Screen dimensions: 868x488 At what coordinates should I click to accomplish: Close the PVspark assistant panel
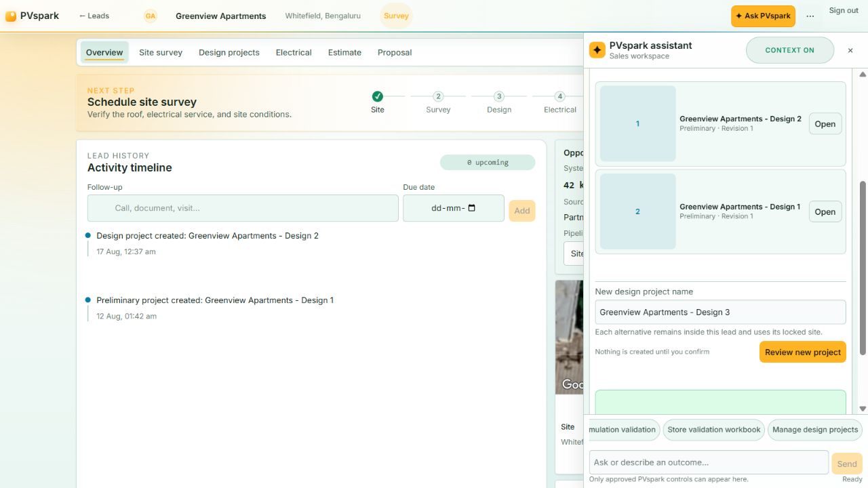(850, 50)
